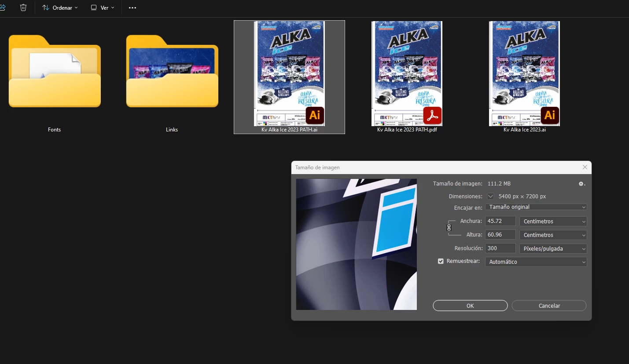629x364 pixels.
Task: Close the Tamaño de imagen dialog
Action: [x=585, y=167]
